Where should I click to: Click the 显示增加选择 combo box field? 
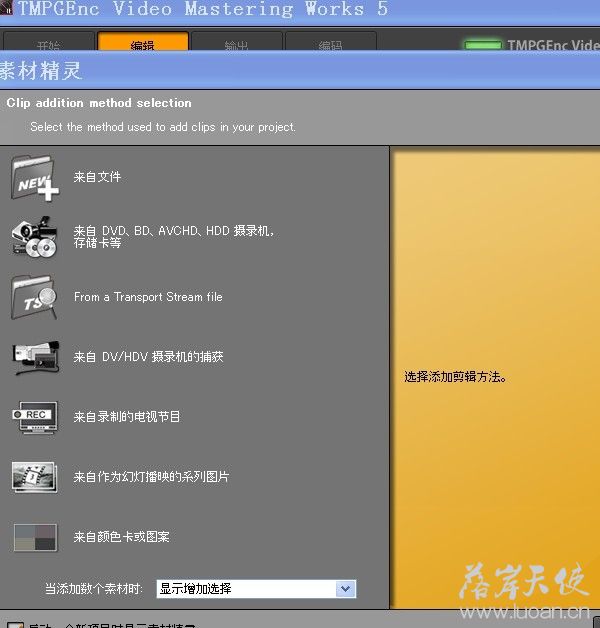(x=256, y=589)
